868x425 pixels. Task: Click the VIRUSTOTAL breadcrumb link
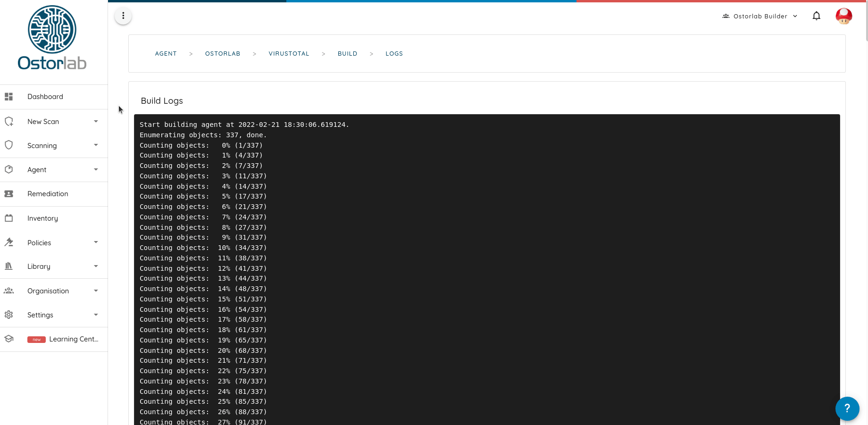click(x=289, y=54)
